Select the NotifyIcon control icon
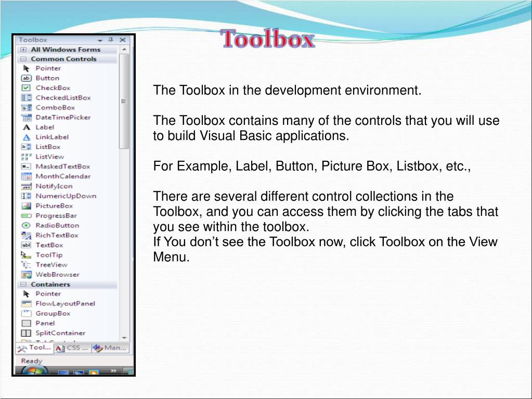 click(26, 186)
